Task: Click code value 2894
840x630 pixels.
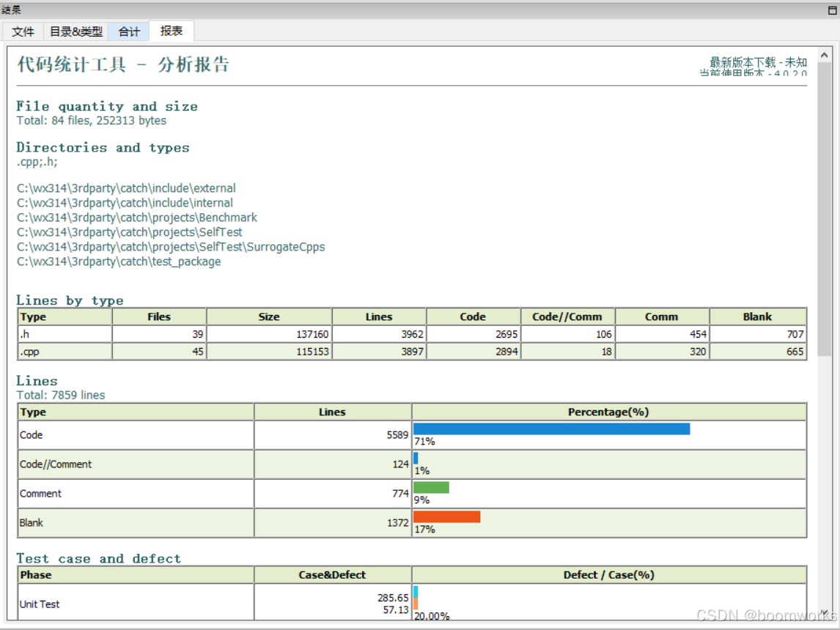Action: click(x=506, y=352)
